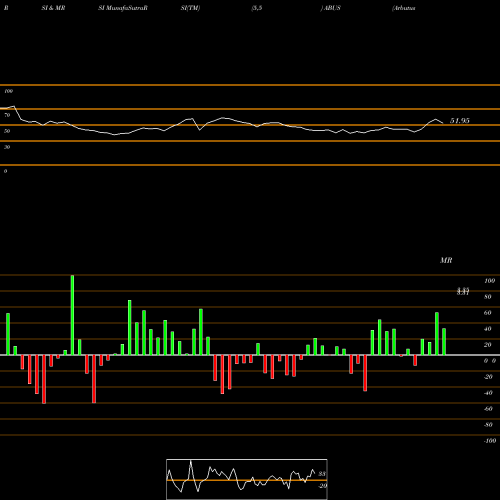Click the '33' value beside the mini chart
500x500 pixels.
[x=322, y=474]
